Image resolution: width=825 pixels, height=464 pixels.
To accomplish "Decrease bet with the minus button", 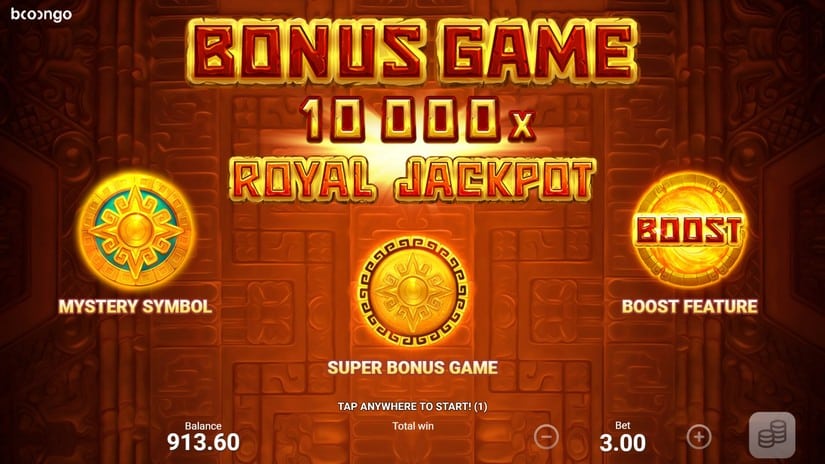I will [546, 437].
